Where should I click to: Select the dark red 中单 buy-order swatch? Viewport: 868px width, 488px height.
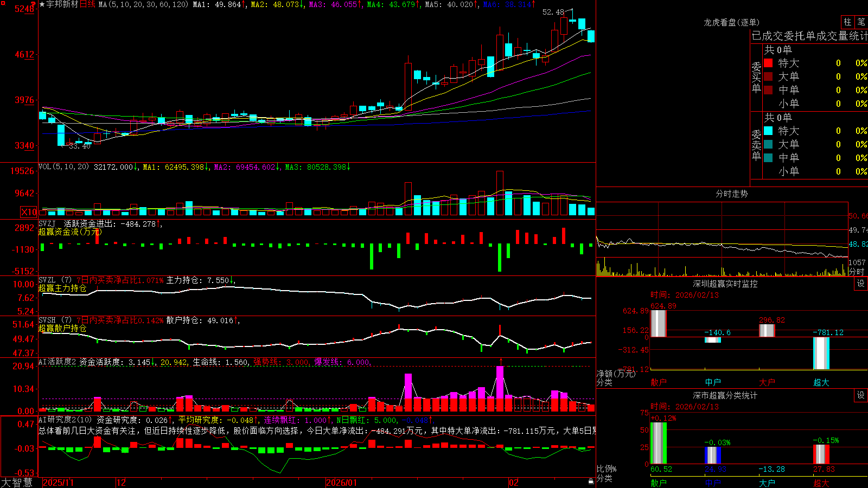pos(768,90)
